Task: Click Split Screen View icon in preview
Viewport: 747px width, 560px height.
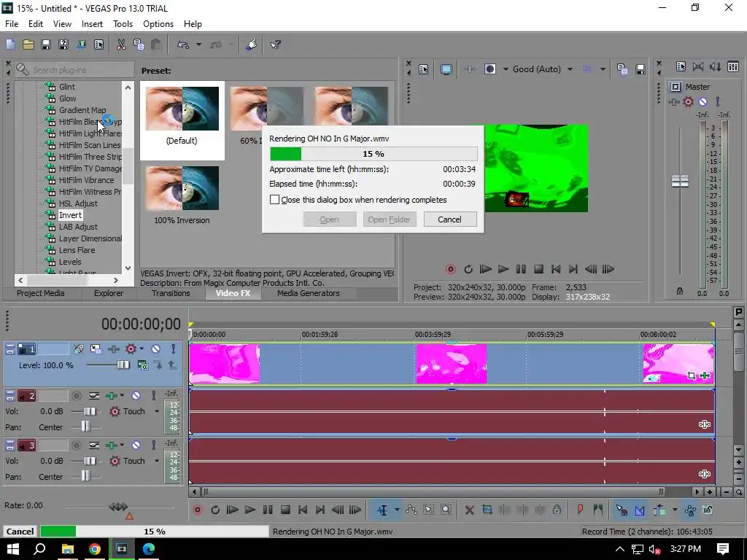Action: (x=489, y=69)
